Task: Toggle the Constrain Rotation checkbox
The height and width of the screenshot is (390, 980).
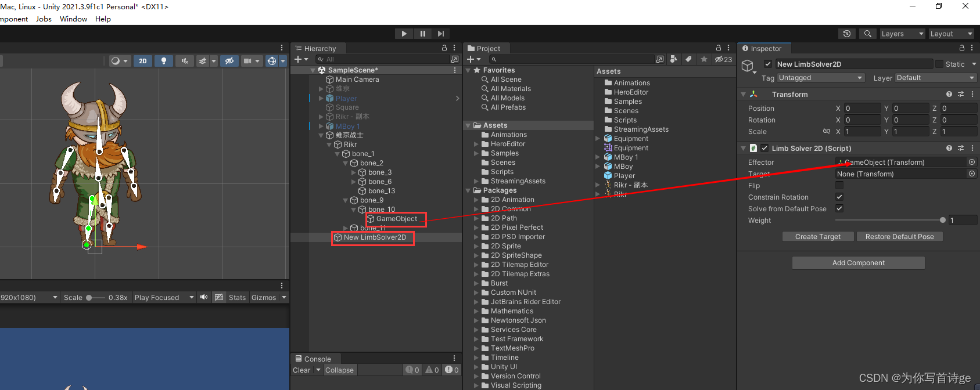Action: click(x=839, y=197)
